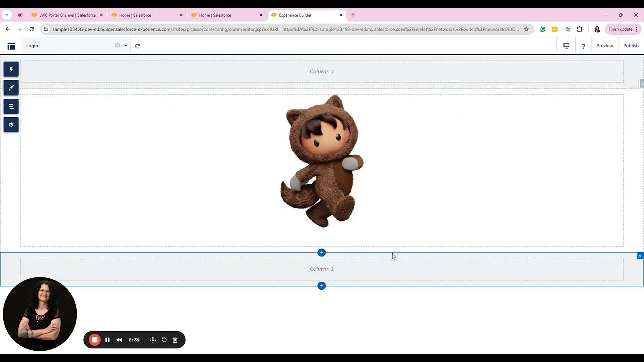The height and width of the screenshot is (362, 644).
Task: Switch to the first Home | Salesforce tab
Action: (x=147, y=15)
